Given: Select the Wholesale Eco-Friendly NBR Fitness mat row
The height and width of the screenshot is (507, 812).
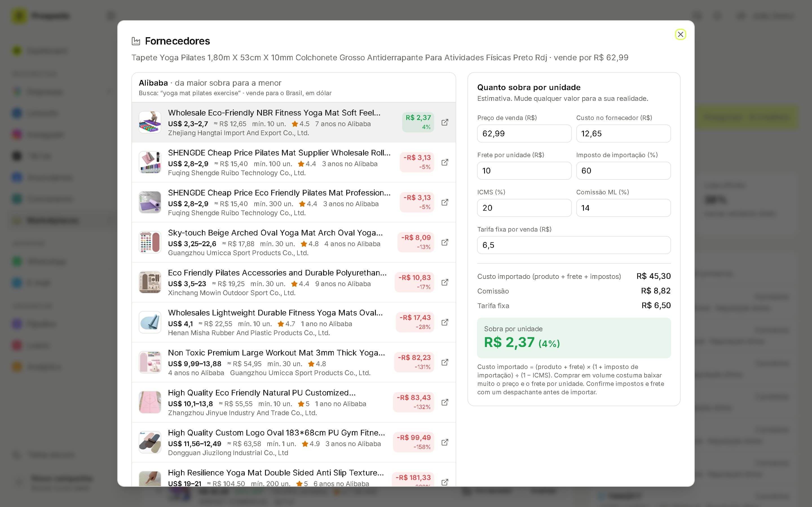Looking at the screenshot, I should (294, 123).
